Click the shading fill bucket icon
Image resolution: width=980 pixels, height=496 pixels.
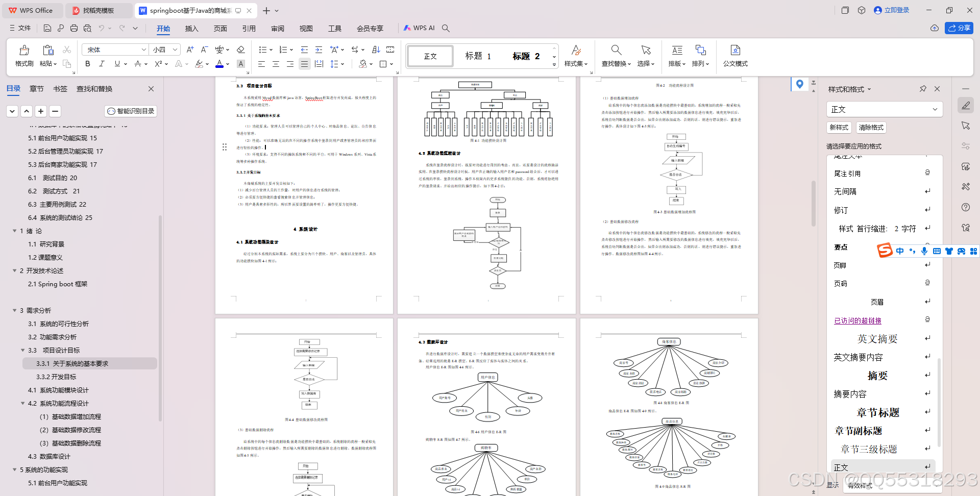click(362, 64)
